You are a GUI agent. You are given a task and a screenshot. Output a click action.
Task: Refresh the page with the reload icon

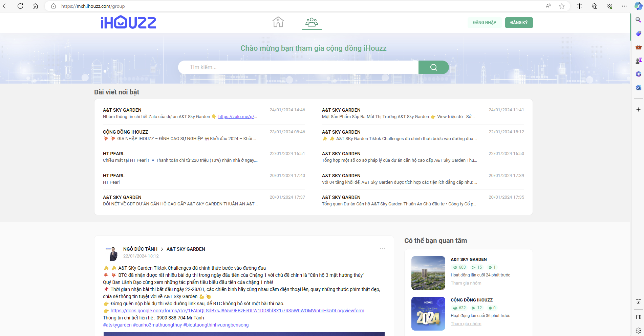(x=20, y=6)
